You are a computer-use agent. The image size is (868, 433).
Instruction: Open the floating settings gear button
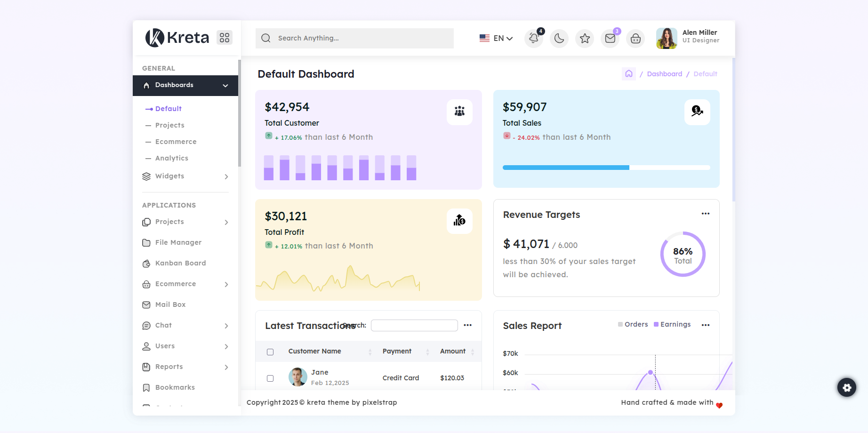click(847, 387)
